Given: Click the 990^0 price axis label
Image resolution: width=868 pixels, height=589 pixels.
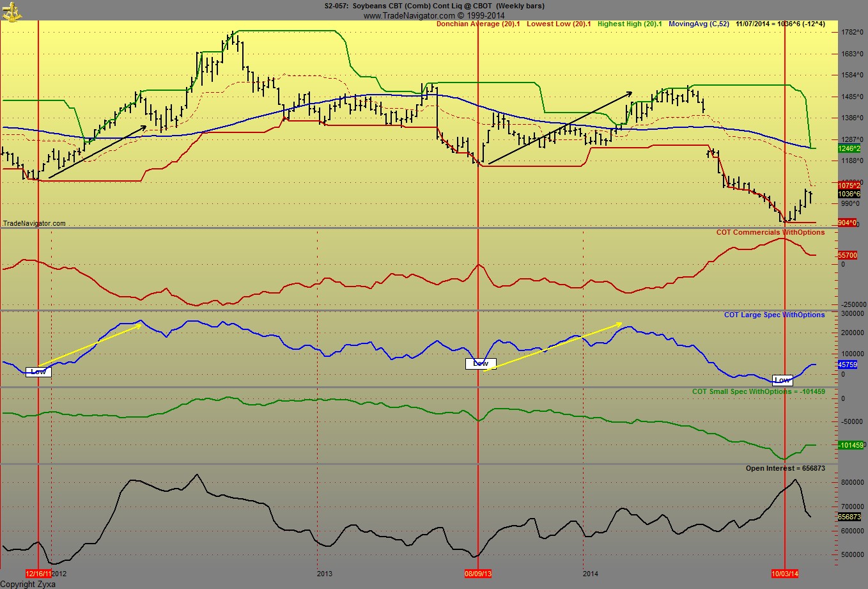Looking at the screenshot, I should click(851, 203).
